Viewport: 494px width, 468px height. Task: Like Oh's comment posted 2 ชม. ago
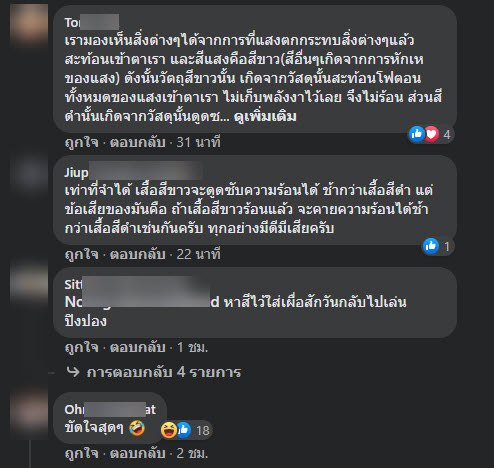(82, 453)
